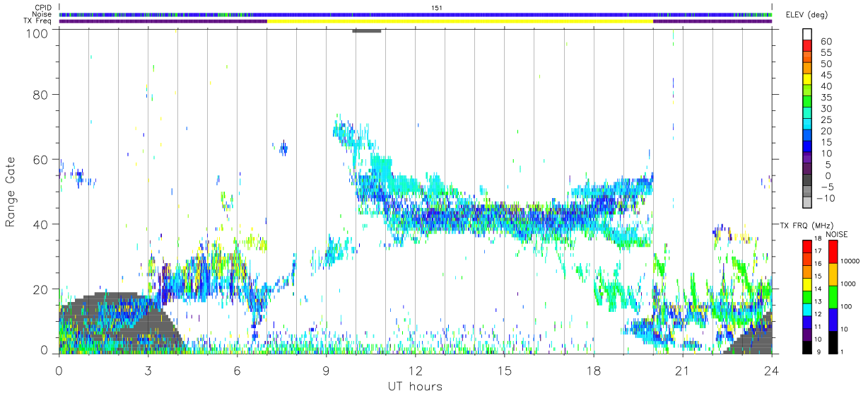Click the Noise indicator strip above the plot
The height and width of the screenshot is (401, 868).
click(x=416, y=14)
